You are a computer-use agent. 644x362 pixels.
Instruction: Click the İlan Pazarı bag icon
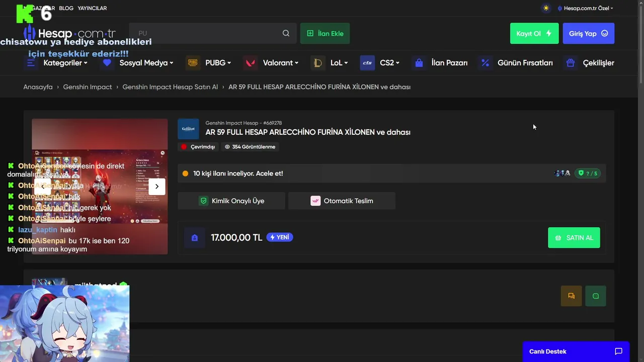coord(419,63)
